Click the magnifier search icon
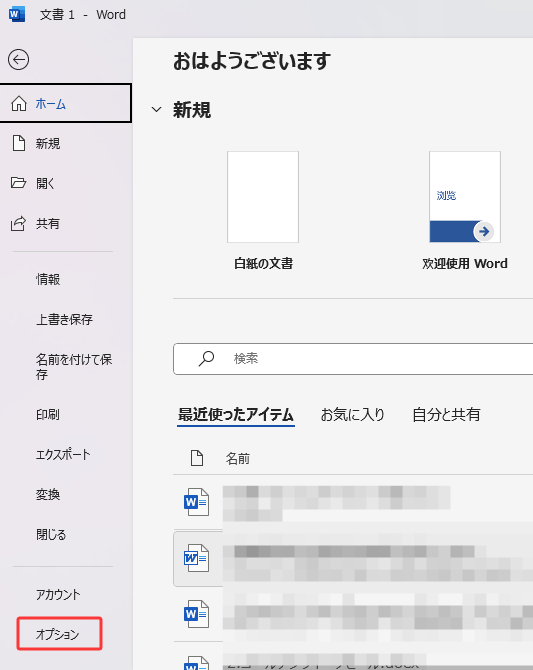The height and width of the screenshot is (670, 533). click(206, 359)
